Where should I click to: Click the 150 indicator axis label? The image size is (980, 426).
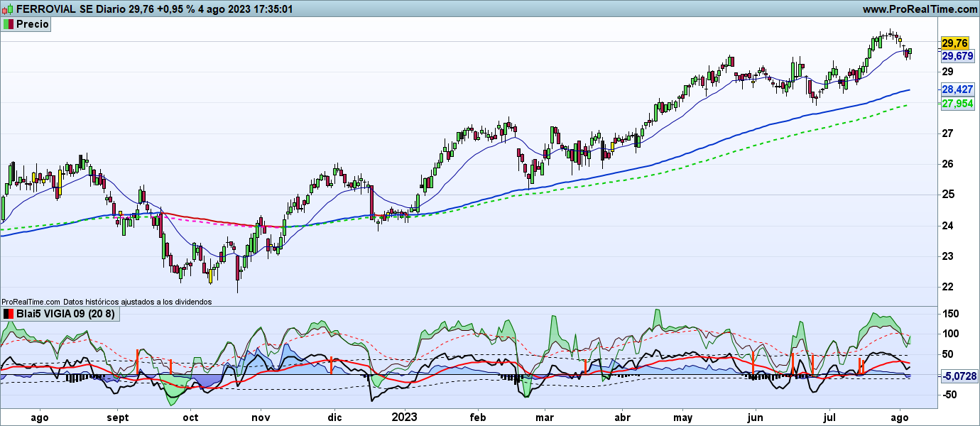(x=950, y=314)
